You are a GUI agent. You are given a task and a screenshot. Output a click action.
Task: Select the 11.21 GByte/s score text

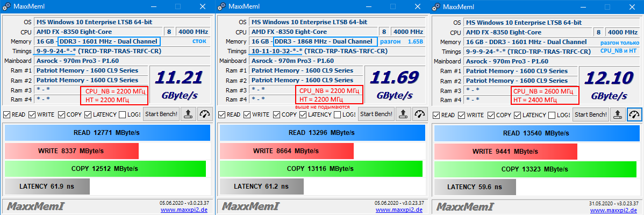[180, 86]
